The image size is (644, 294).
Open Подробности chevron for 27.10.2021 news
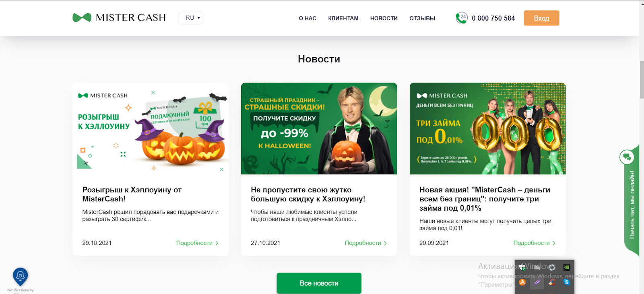(366, 243)
